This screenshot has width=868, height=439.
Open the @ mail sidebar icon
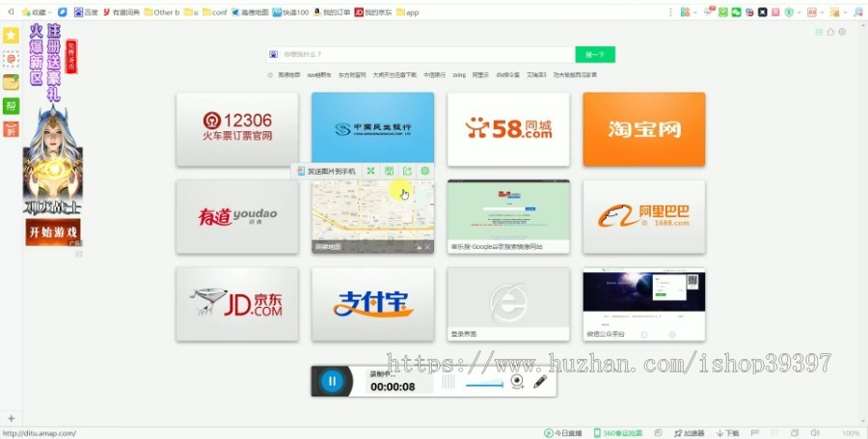(x=11, y=59)
